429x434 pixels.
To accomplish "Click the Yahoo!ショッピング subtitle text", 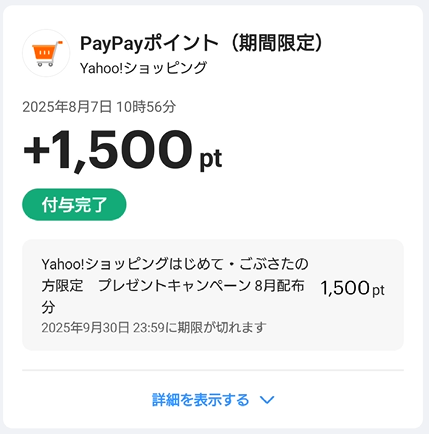I will point(143,68).
